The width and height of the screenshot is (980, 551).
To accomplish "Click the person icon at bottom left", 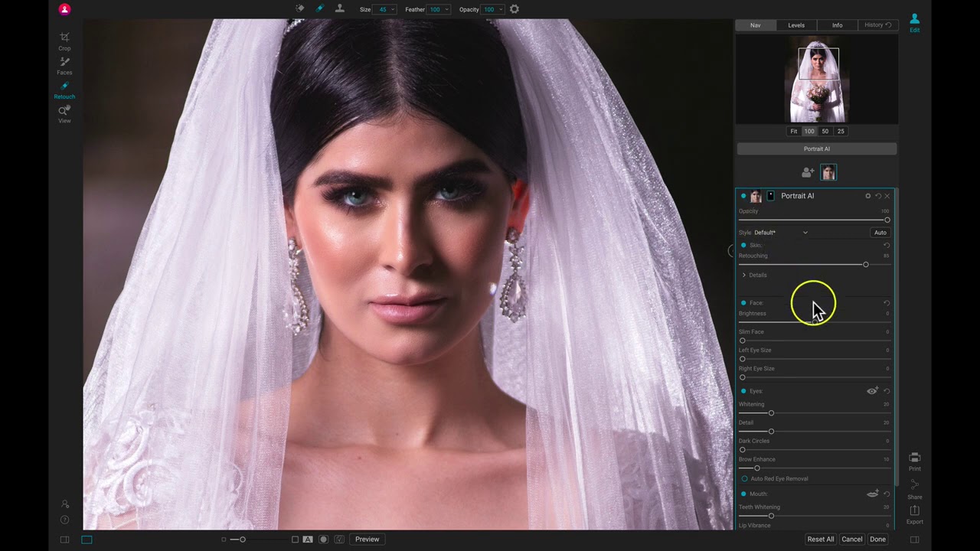I will pyautogui.click(x=64, y=504).
